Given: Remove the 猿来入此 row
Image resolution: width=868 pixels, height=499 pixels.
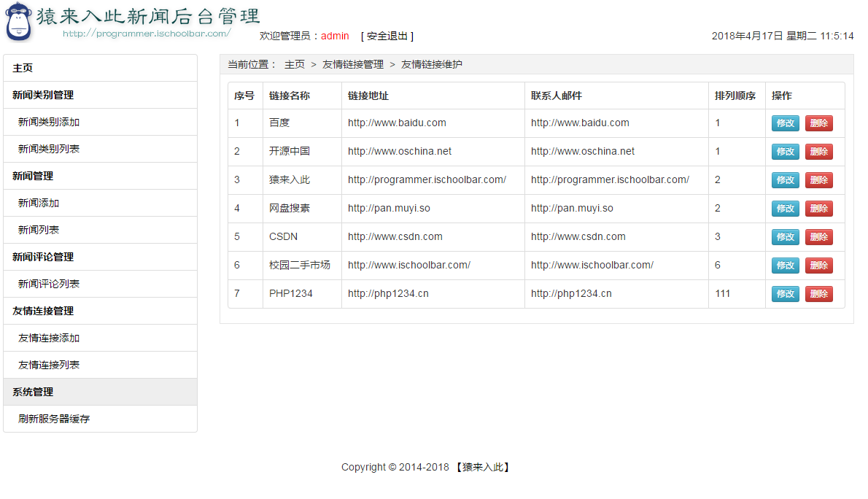Looking at the screenshot, I should [x=818, y=180].
